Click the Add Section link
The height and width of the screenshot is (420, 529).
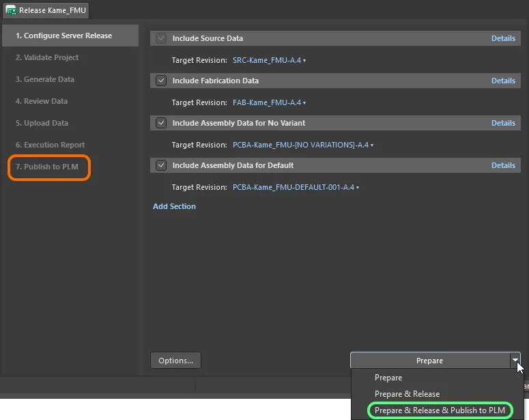click(174, 206)
